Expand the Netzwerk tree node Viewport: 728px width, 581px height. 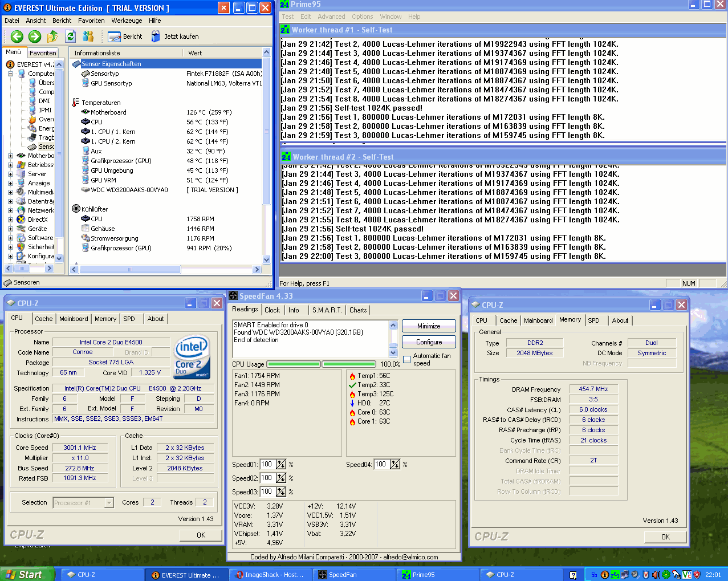(x=10, y=210)
